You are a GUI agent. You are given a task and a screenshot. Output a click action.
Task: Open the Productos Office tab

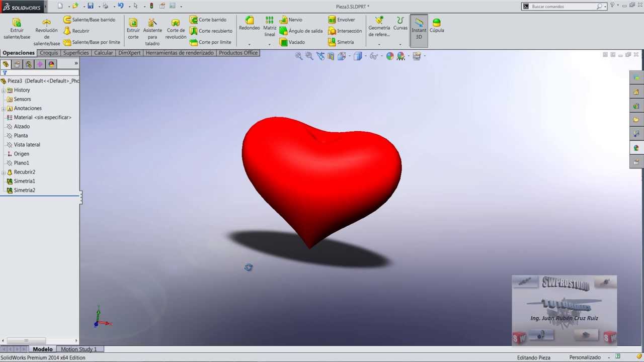[x=238, y=53]
